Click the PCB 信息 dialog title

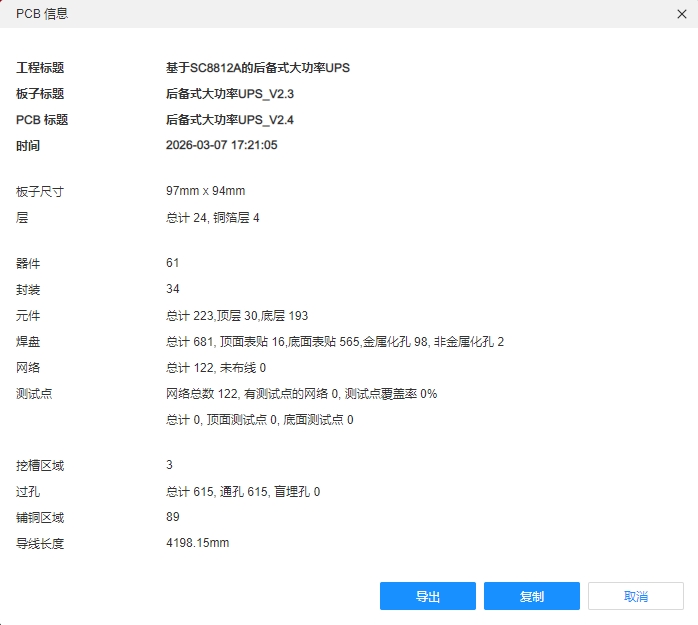coord(42,14)
